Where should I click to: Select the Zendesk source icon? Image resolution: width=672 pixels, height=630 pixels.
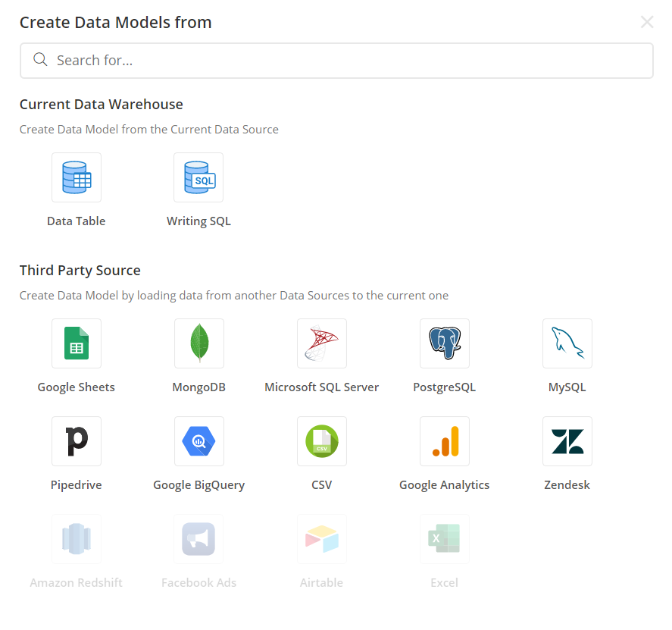567,441
